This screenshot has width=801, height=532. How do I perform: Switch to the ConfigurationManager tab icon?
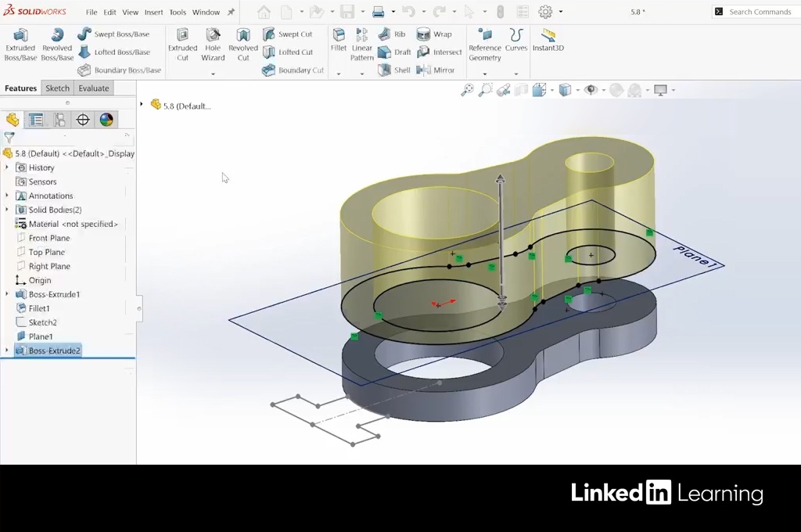[59, 120]
